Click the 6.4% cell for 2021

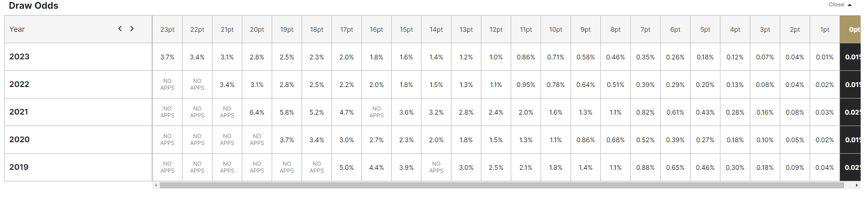[x=257, y=112]
